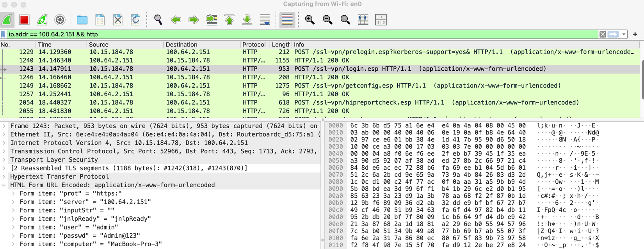Open capture options gear icon

(60, 20)
